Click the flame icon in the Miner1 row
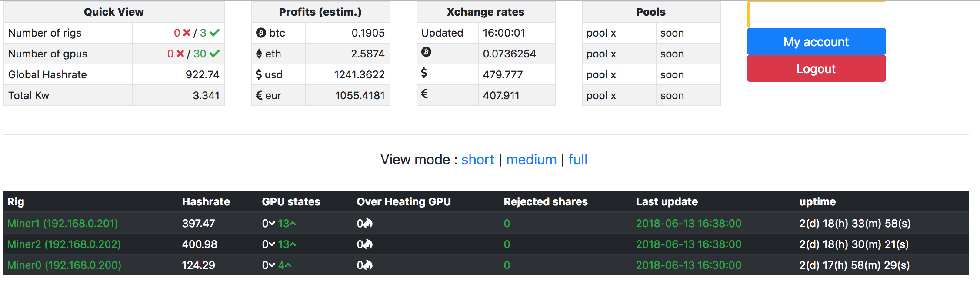Viewport: 980px width, 288px height. pyautogui.click(x=368, y=224)
